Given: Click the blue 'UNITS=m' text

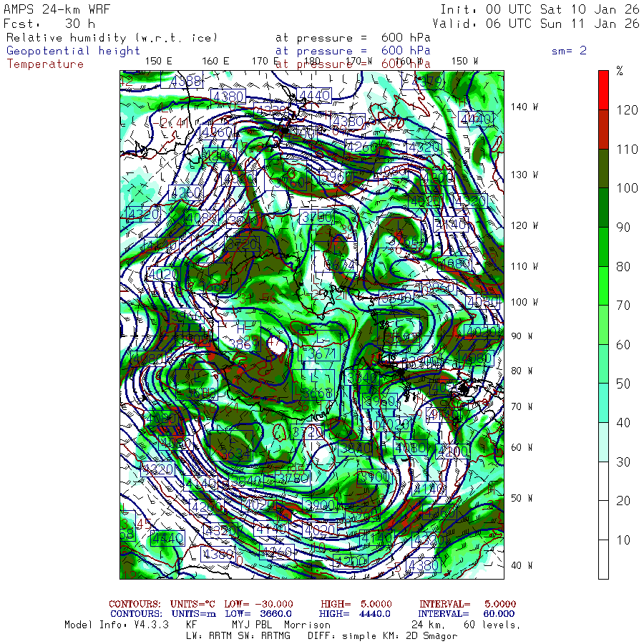Looking at the screenshot, I should pos(194,614).
